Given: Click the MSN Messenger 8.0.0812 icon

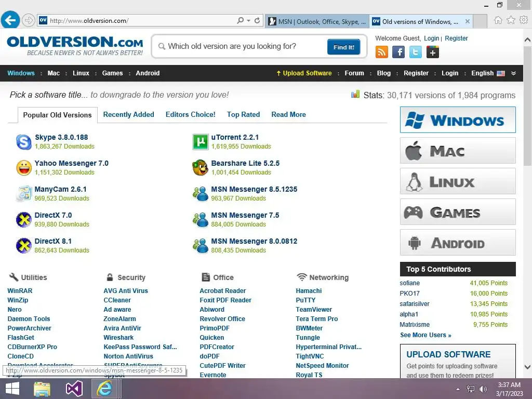Looking at the screenshot, I should pyautogui.click(x=201, y=246).
